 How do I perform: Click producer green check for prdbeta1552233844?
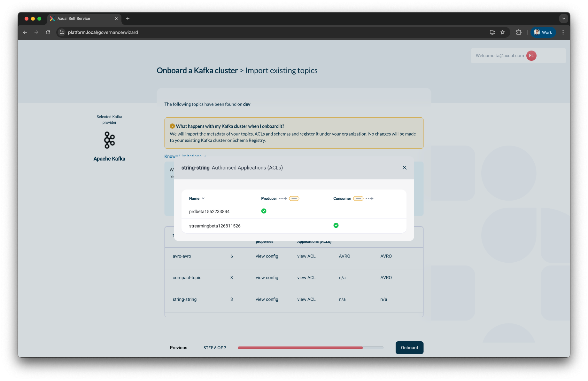(264, 211)
